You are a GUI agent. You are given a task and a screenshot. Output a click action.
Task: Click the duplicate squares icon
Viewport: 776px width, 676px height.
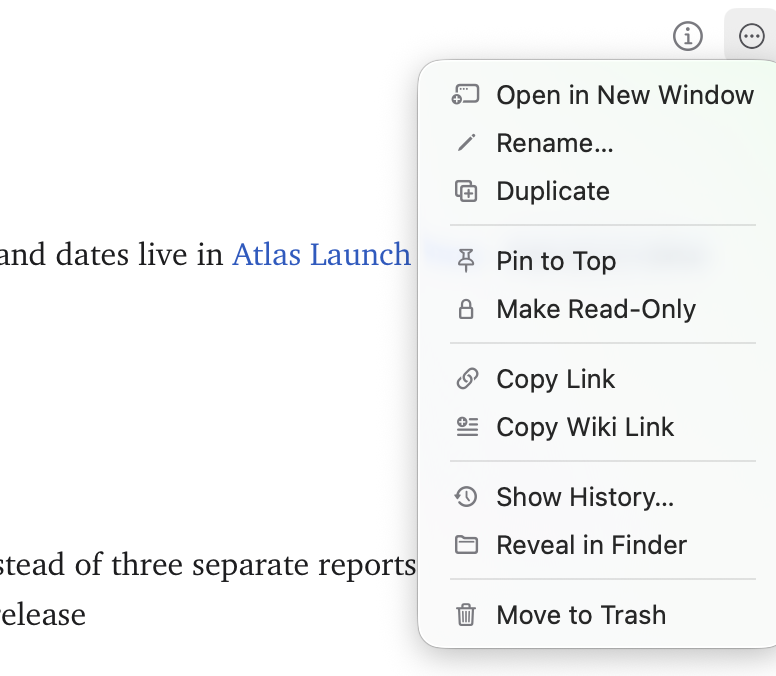466,191
